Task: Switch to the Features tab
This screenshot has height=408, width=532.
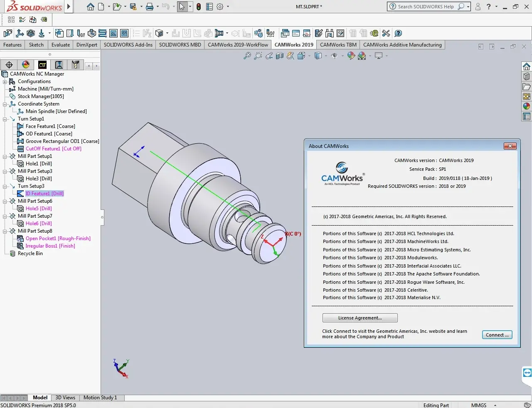Action: pos(12,45)
